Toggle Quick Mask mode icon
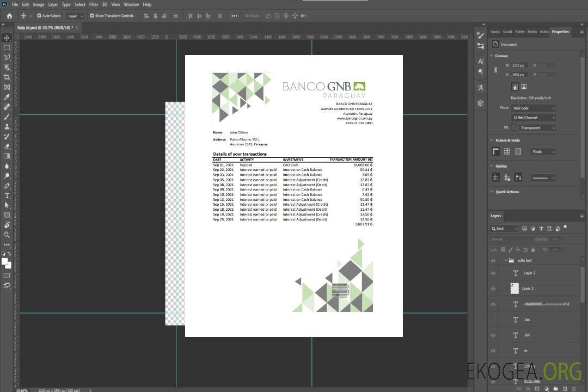Viewport: 588px width, 392px height. tap(7, 275)
